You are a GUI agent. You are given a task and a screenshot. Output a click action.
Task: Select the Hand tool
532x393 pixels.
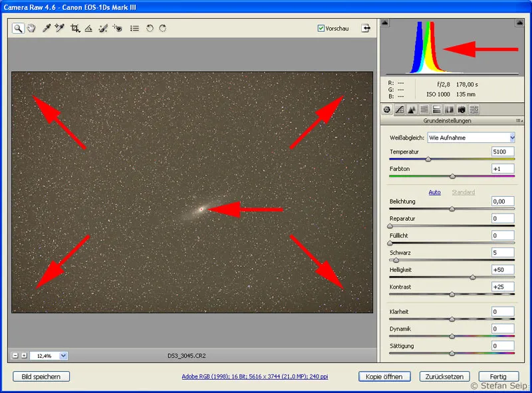point(31,29)
